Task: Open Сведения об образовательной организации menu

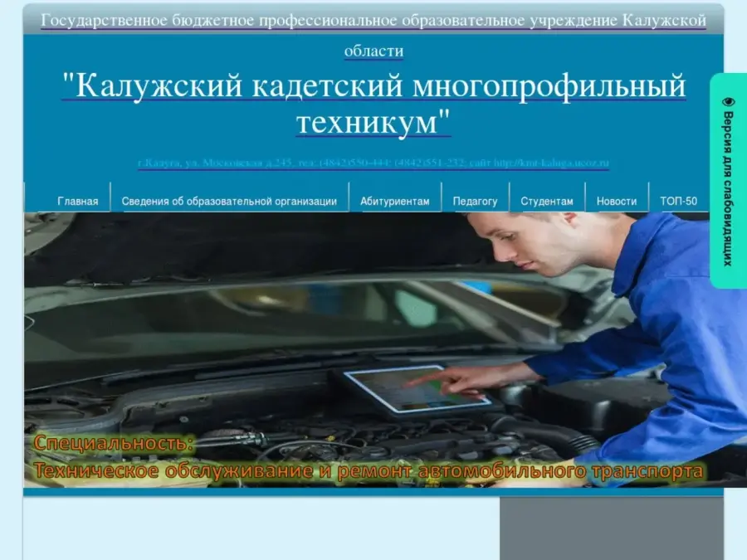Action: [x=229, y=201]
